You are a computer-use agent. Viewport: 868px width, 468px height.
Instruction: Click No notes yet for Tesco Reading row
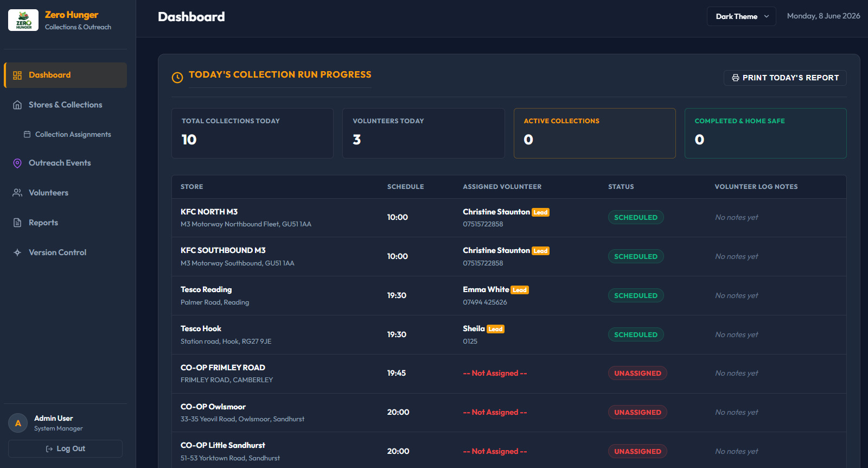pos(736,295)
